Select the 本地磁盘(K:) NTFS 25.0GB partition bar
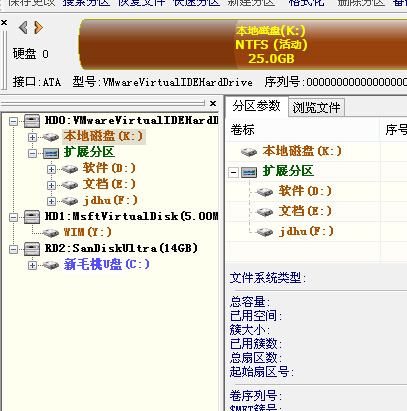Image resolution: width=407 pixels, height=411 pixels. click(243, 45)
